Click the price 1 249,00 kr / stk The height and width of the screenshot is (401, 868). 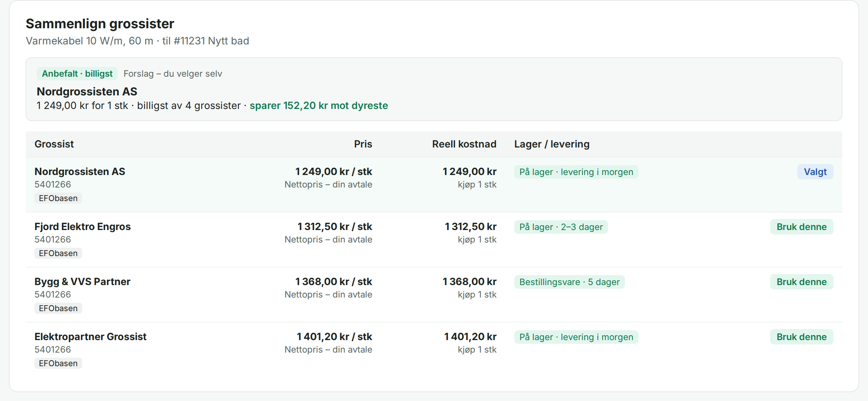click(x=334, y=171)
